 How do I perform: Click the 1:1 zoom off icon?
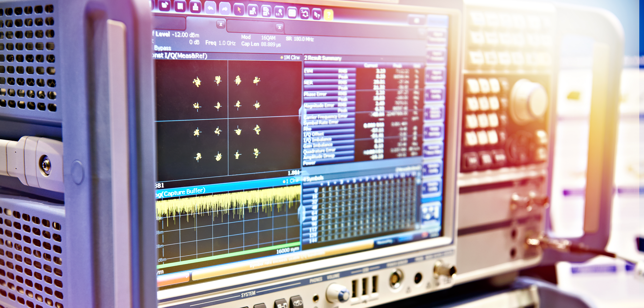click(279, 12)
